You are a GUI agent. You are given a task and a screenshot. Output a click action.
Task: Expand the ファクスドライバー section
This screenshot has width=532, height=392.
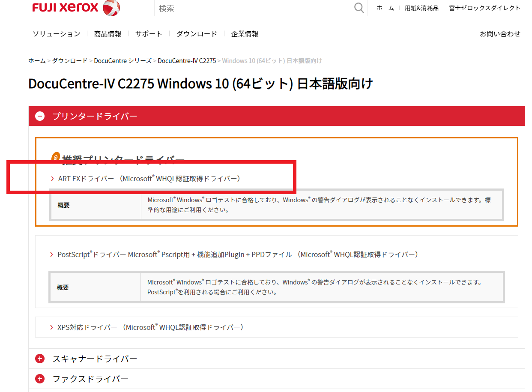click(x=40, y=379)
